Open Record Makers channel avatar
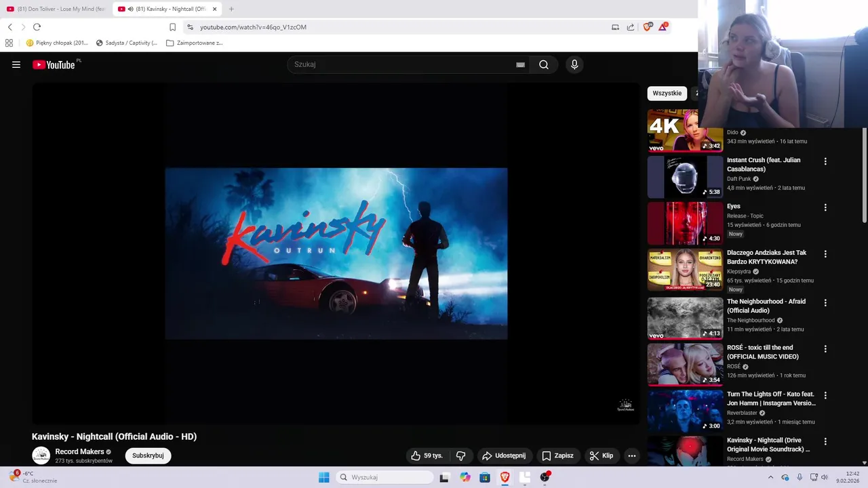This screenshot has height=488, width=868. pyautogui.click(x=41, y=455)
